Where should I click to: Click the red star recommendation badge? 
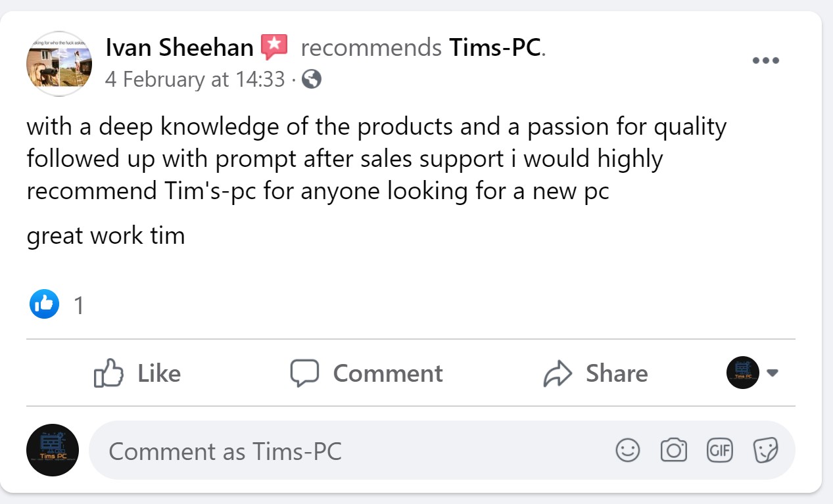[x=274, y=47]
